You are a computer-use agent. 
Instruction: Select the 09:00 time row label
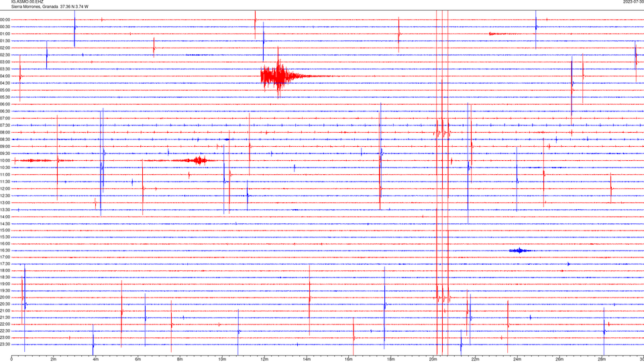tap(5, 146)
